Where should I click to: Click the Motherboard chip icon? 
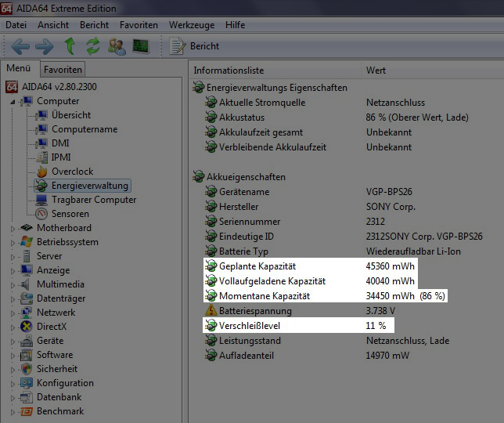[27, 228]
